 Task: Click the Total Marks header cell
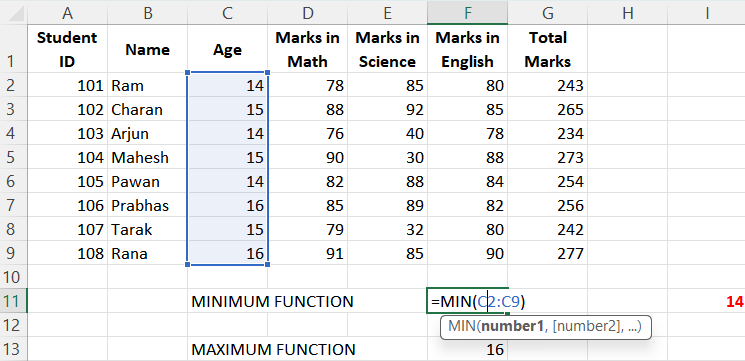tap(547, 49)
